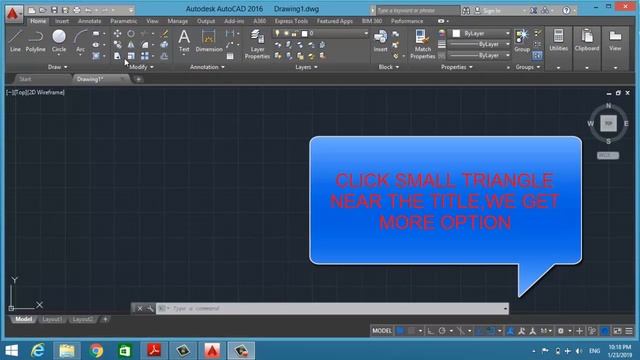
Task: Expand the Annotation panel title
Action: pos(207,67)
